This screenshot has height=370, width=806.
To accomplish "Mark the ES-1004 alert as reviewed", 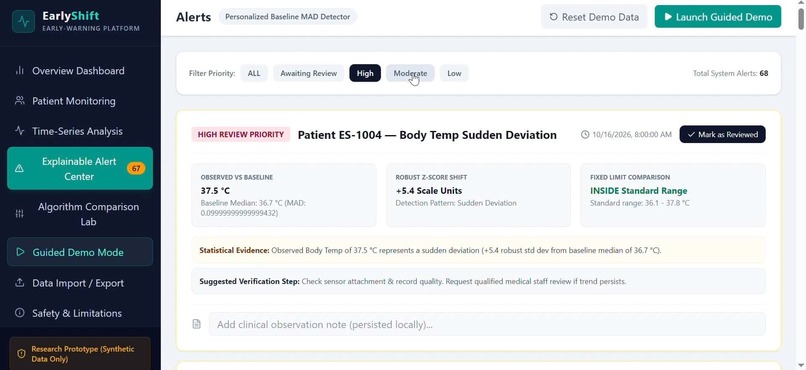I will pos(722,135).
